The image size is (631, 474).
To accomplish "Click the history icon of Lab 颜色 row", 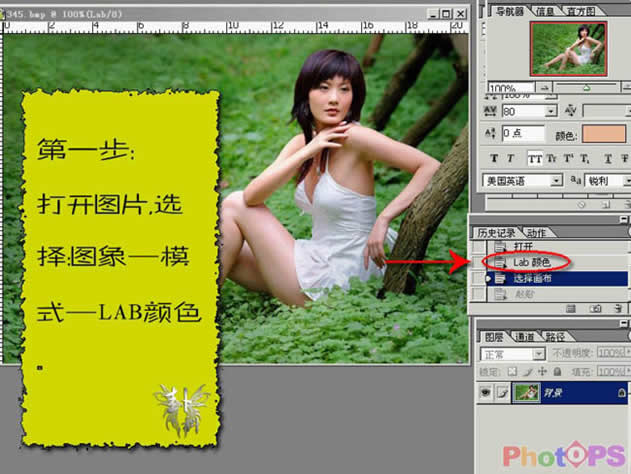I will 500,262.
